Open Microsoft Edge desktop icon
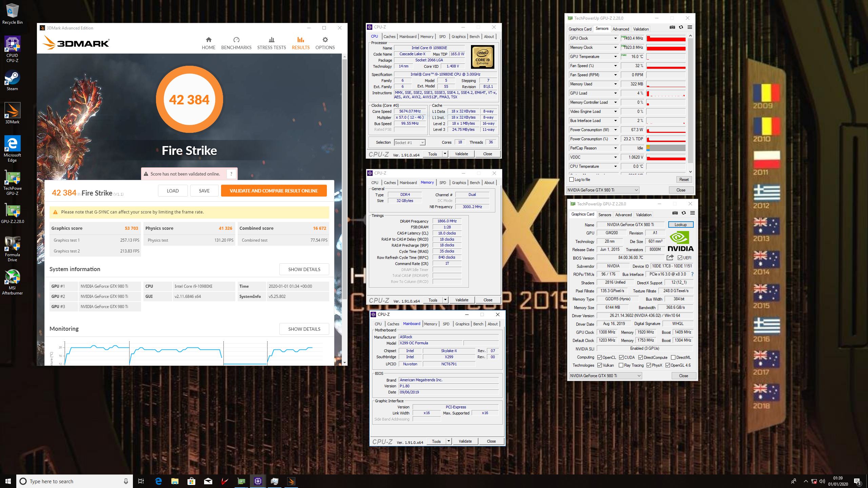The width and height of the screenshot is (868, 488). tap(12, 149)
